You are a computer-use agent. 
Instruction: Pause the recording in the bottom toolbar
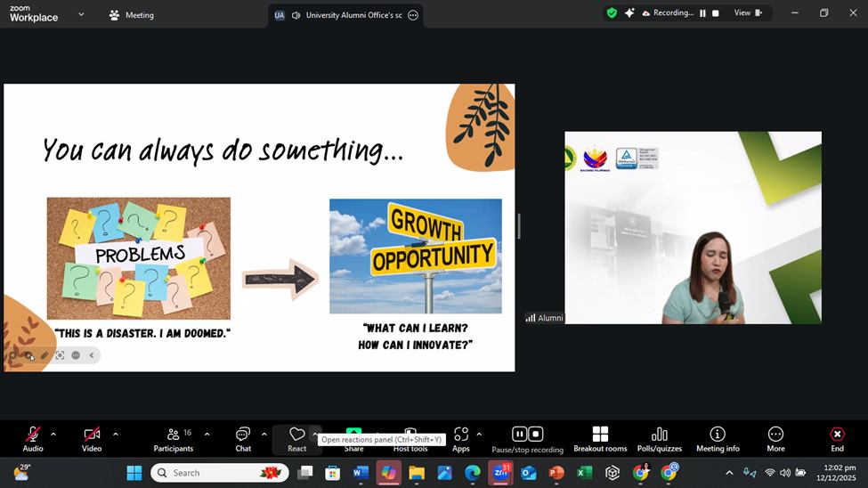(520, 435)
